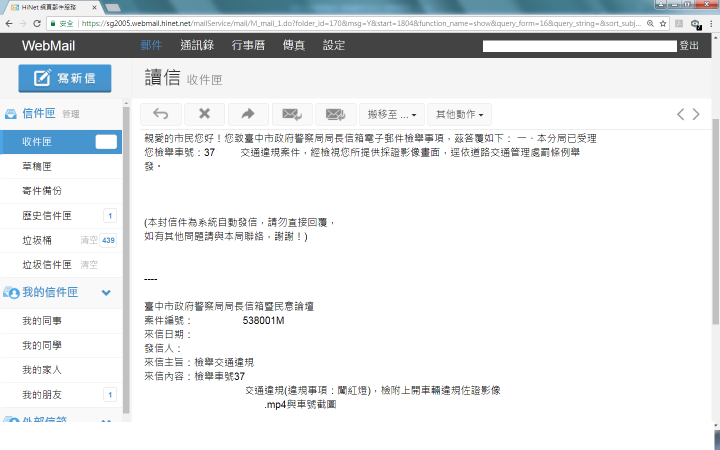Select the HiNet browser tab
This screenshot has height=450, width=720.
pos(51,7)
